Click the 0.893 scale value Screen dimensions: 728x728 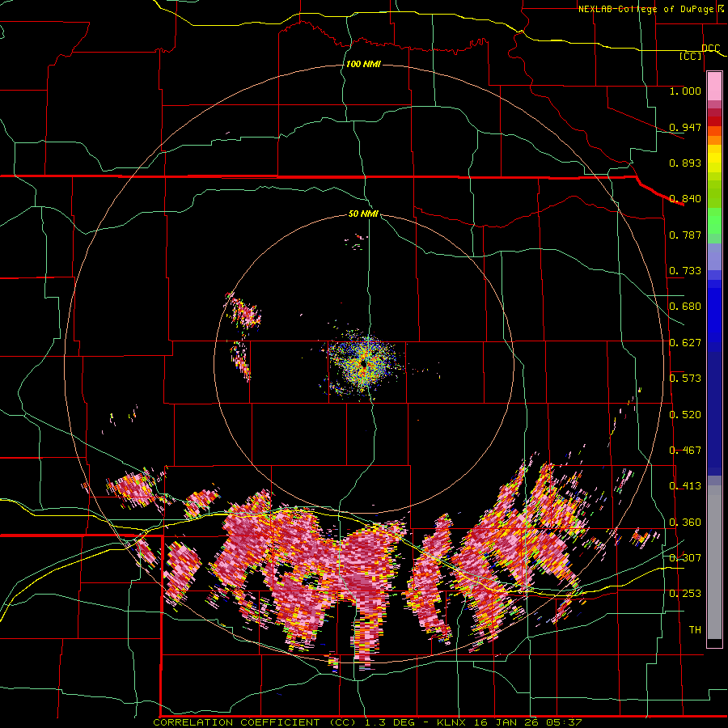[685, 163]
